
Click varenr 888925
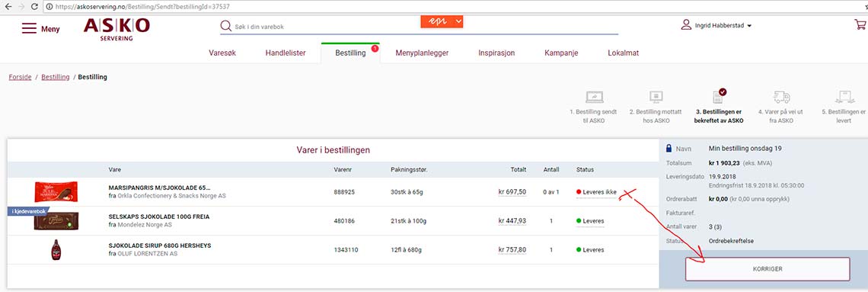[344, 191]
